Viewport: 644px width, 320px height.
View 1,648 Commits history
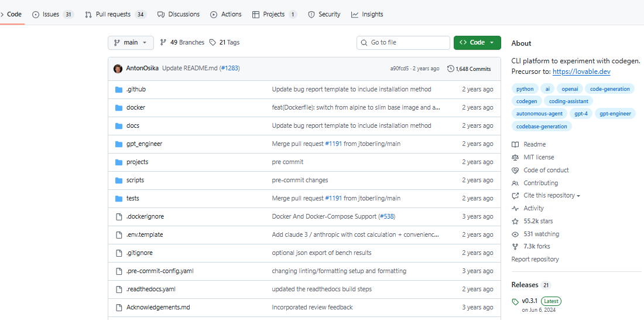coord(469,69)
